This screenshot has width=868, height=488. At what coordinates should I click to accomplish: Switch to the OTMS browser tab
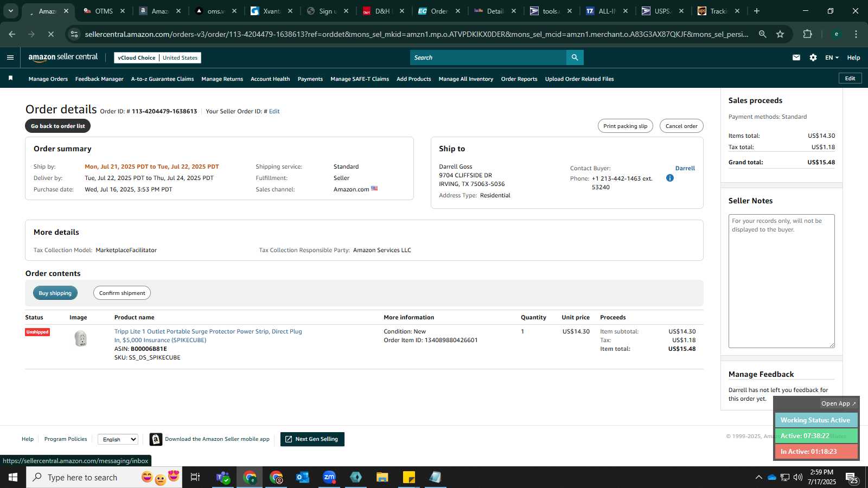click(103, 11)
